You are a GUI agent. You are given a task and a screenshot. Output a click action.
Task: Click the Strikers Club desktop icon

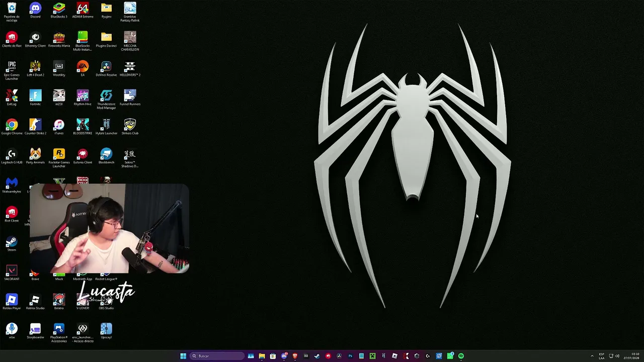[x=130, y=127]
